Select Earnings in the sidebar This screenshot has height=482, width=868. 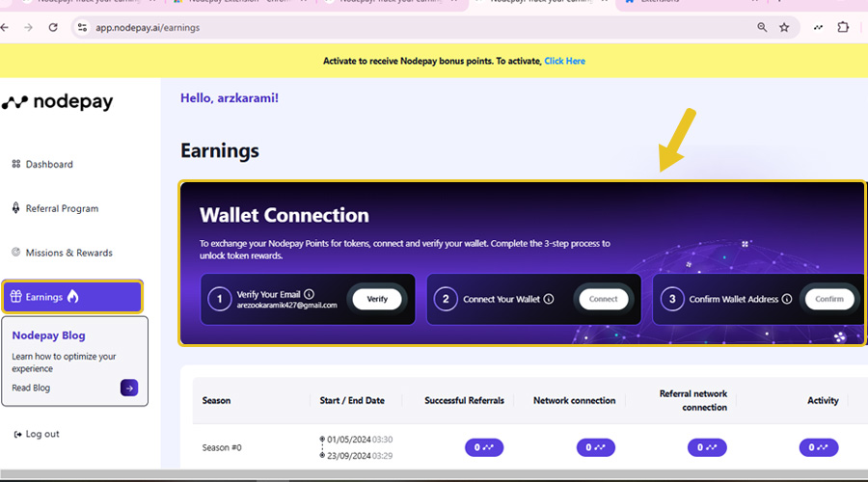point(72,297)
